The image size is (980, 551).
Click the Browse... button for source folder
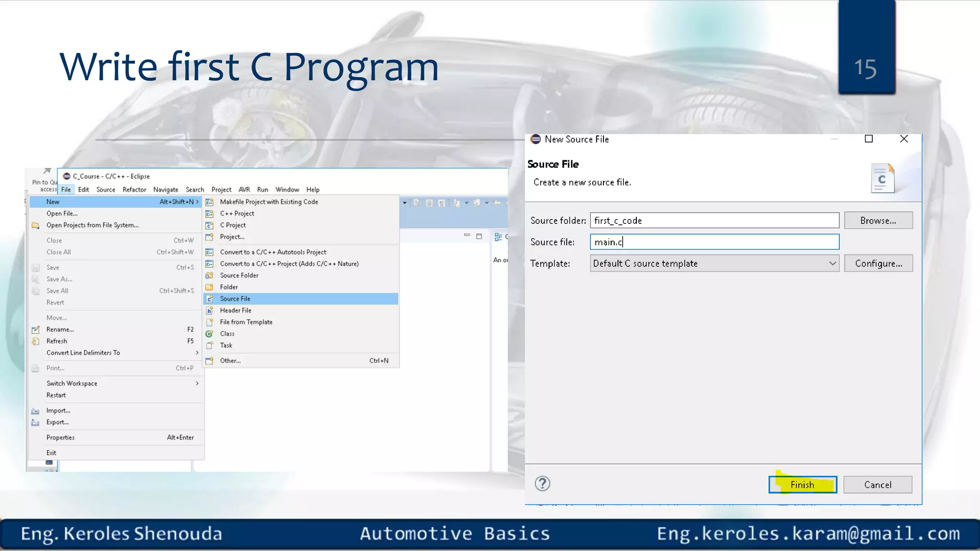point(878,220)
